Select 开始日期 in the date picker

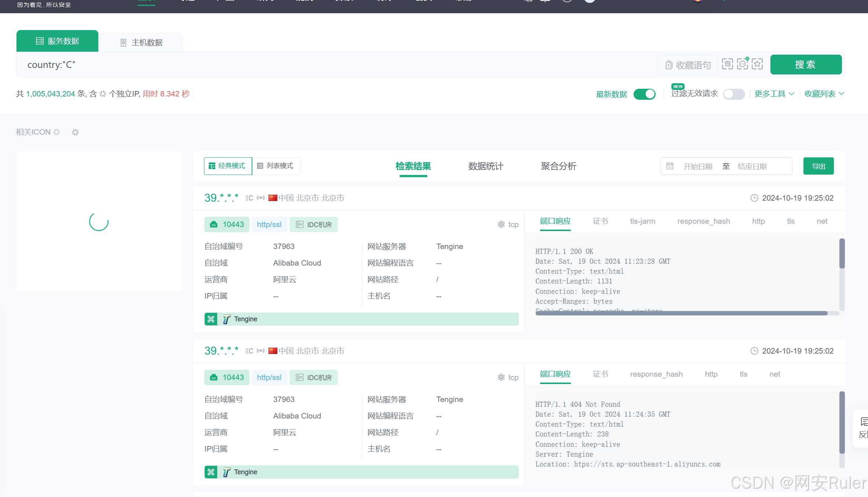pyautogui.click(x=698, y=167)
